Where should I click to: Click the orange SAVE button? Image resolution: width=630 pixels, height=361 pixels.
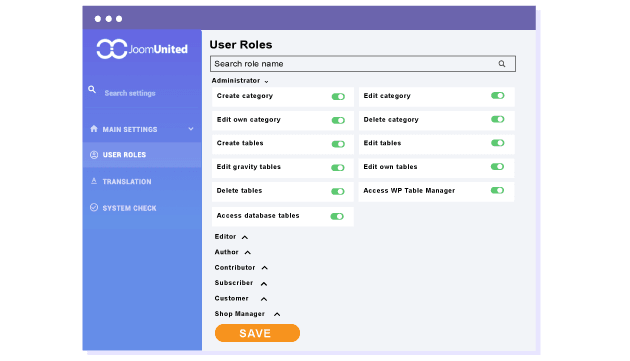click(x=257, y=333)
